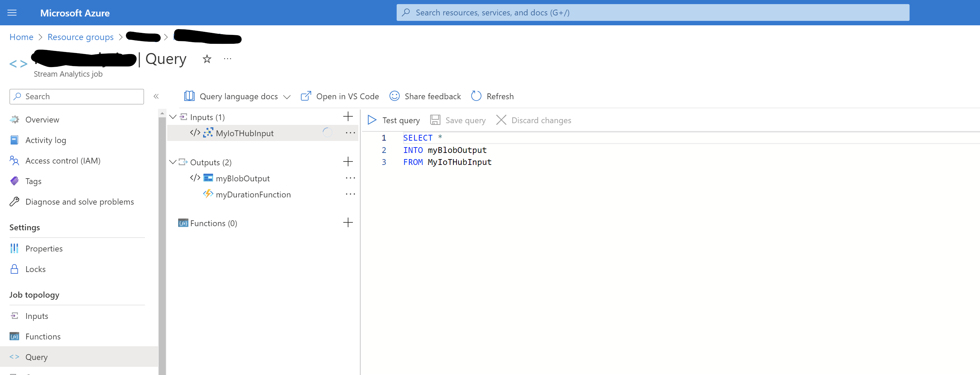The image size is (980, 375).
Task: Select the MyIoTHubInput tree item
Action: point(244,133)
